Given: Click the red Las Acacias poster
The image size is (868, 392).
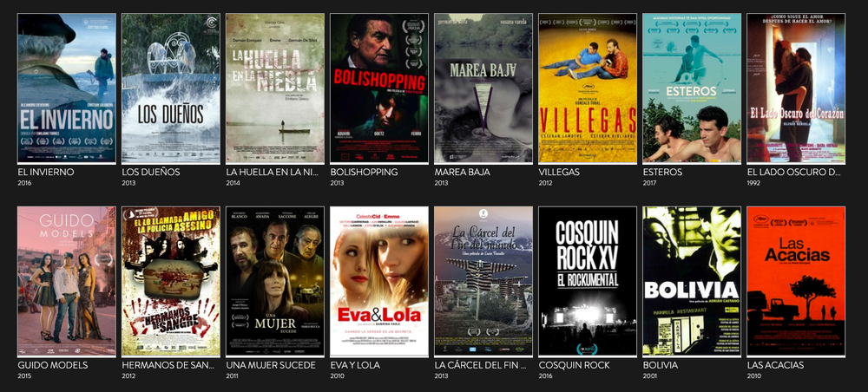Looking at the screenshot, I should [796, 281].
